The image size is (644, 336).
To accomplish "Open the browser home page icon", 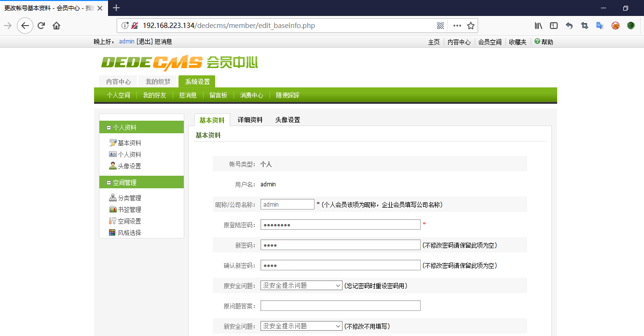I will [x=56, y=26].
